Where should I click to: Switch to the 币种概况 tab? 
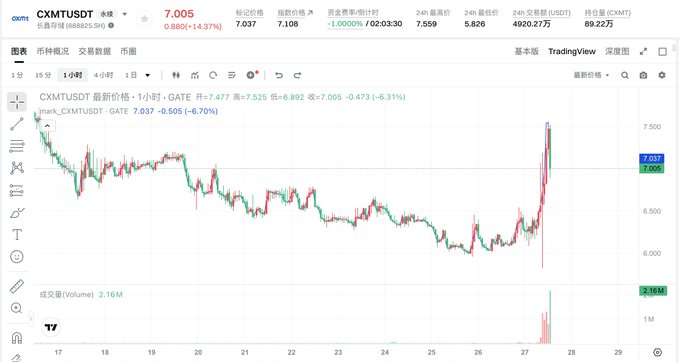52,52
